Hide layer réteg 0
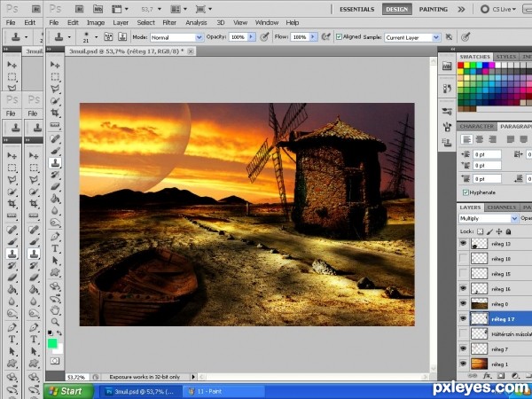This screenshot has width=532, height=399. [463, 303]
